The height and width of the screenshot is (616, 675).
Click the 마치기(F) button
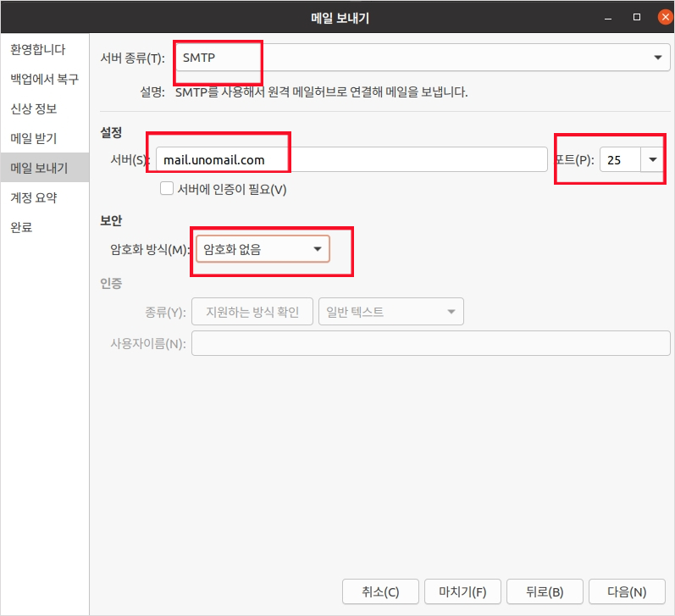click(x=462, y=592)
